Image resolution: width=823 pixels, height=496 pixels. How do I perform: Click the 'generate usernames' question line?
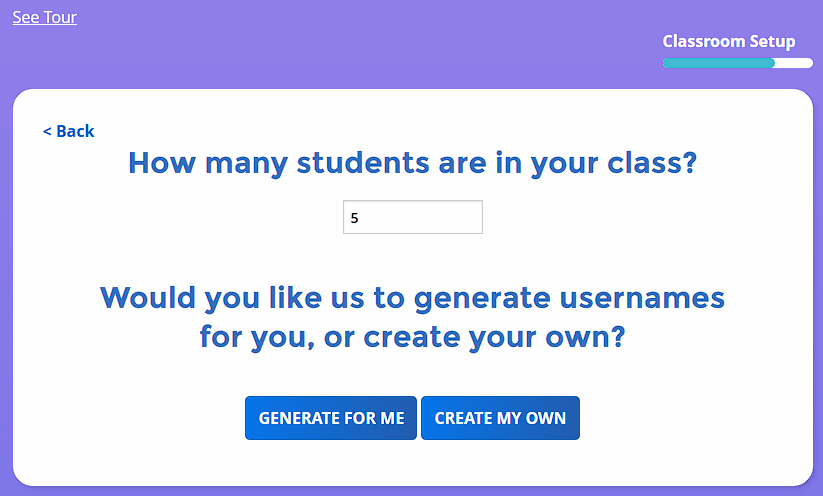coord(412,297)
